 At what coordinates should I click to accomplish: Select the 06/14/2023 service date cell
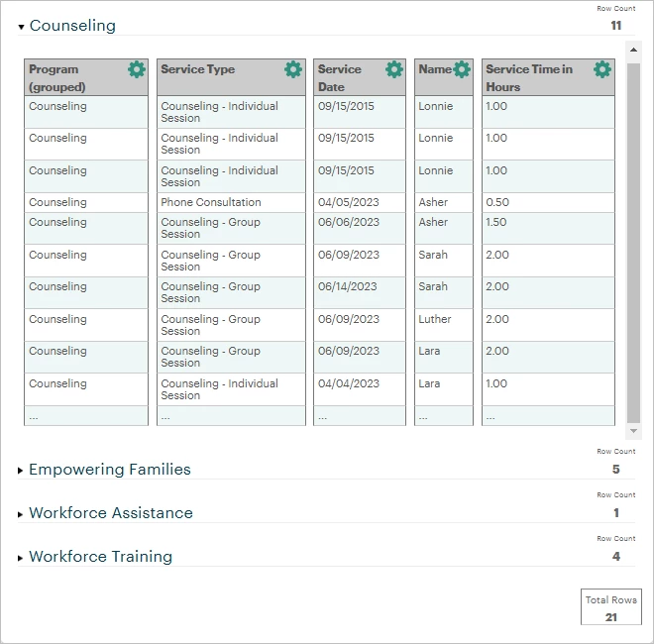click(x=360, y=293)
